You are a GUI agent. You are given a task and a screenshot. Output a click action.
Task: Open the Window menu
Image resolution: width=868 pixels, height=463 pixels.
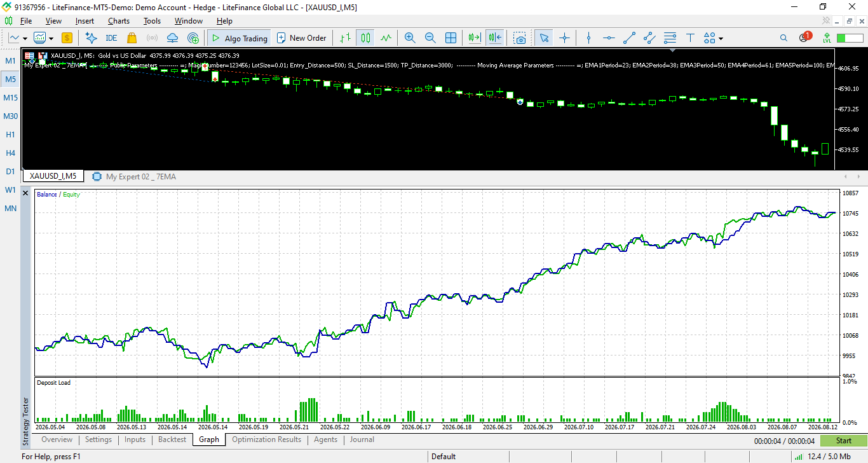click(189, 21)
